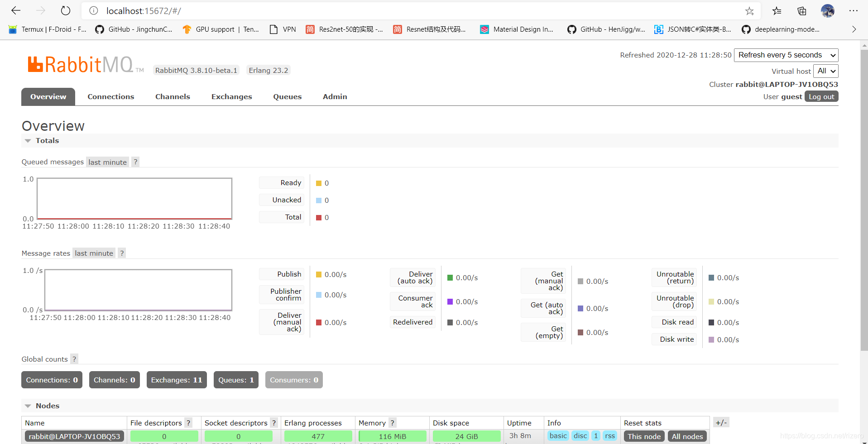
Task: Click the yellow Ready color swatch
Action: 319,183
